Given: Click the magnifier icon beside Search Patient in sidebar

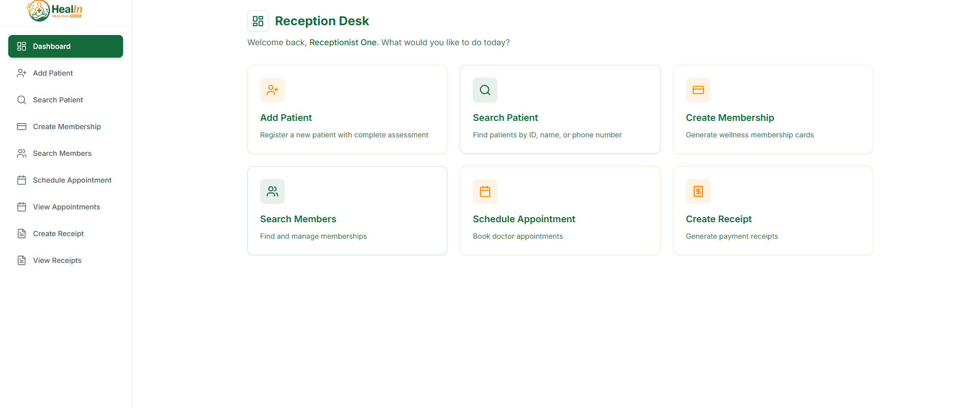Looking at the screenshot, I should pos(22,100).
